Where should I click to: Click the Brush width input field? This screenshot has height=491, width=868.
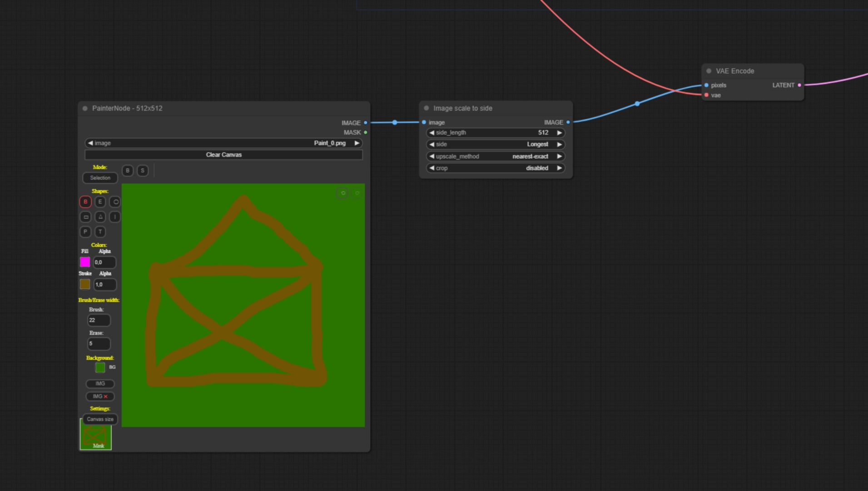[99, 321]
